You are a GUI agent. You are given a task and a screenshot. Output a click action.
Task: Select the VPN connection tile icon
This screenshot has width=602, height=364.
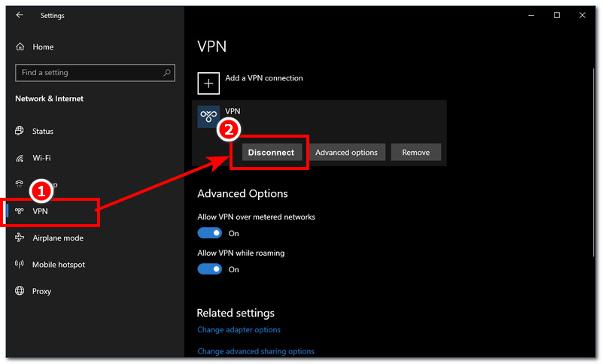[x=208, y=117]
